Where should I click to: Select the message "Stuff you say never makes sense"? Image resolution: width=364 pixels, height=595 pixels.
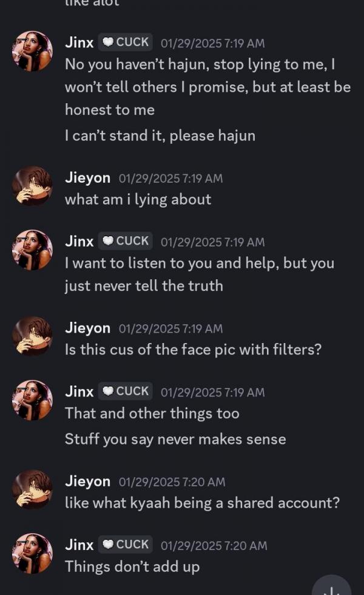pos(175,439)
